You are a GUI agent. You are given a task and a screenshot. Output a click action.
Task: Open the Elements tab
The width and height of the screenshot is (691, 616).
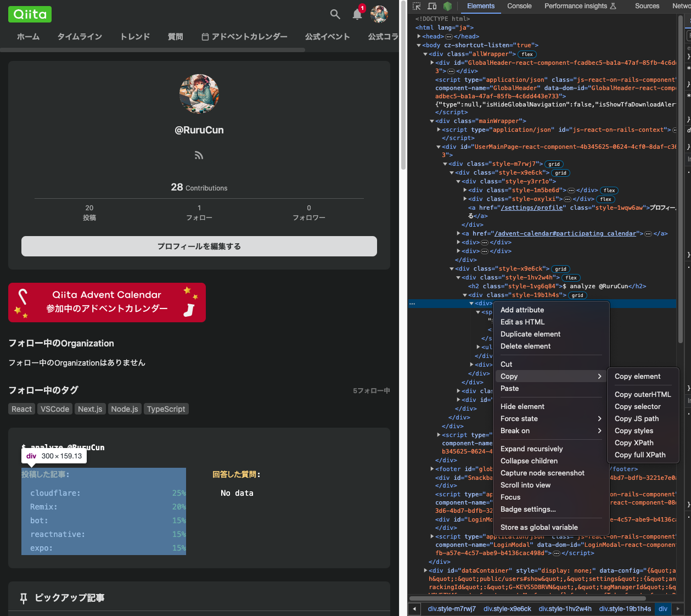click(x=481, y=6)
